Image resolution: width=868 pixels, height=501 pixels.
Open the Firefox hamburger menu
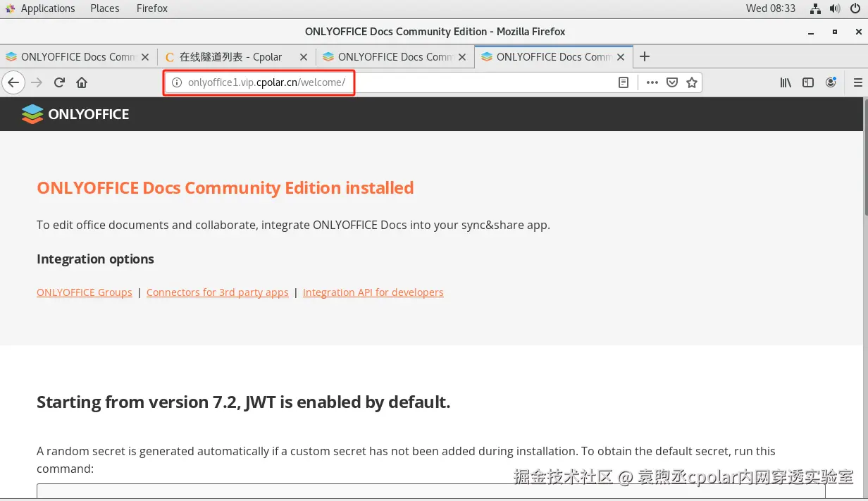857,82
